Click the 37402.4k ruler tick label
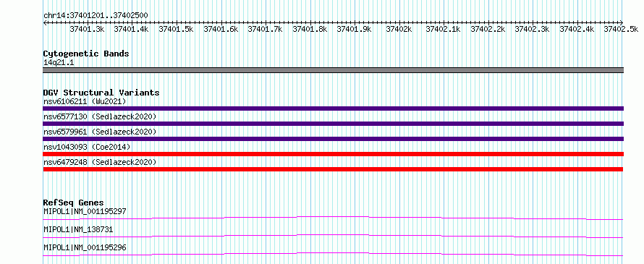 (x=577, y=29)
